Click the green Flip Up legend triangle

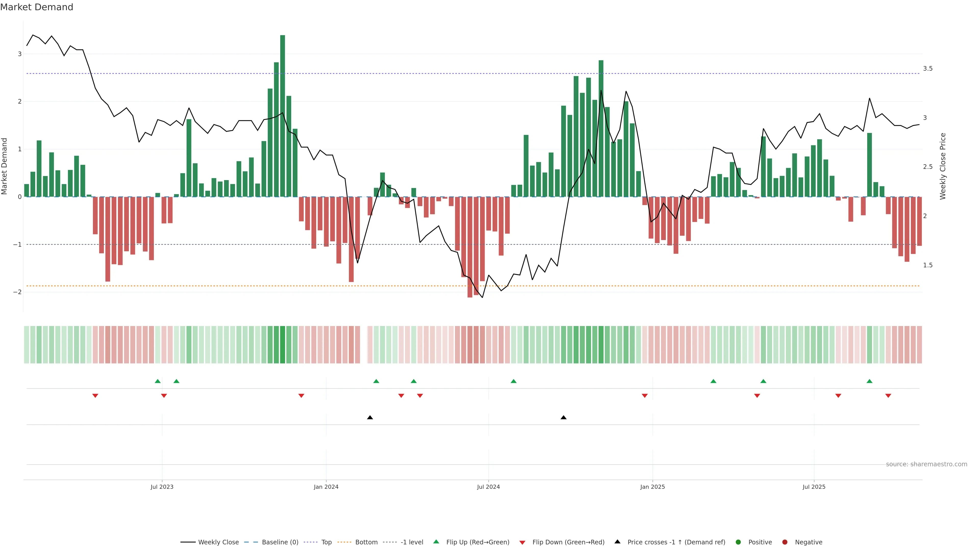point(436,542)
